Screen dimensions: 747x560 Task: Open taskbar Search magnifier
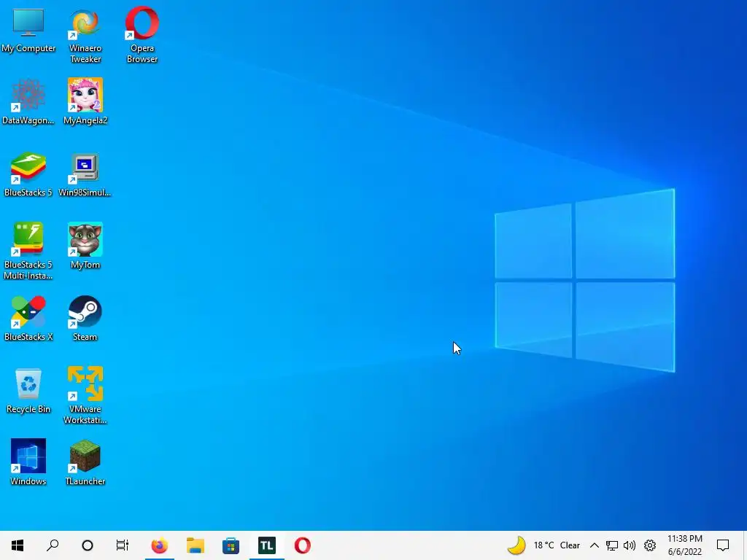tap(53, 545)
